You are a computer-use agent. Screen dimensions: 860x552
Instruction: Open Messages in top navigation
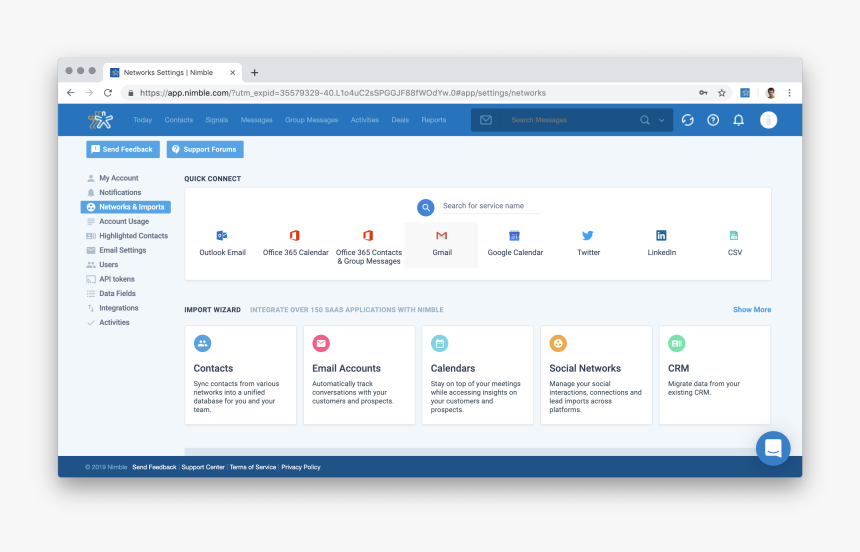[256, 120]
